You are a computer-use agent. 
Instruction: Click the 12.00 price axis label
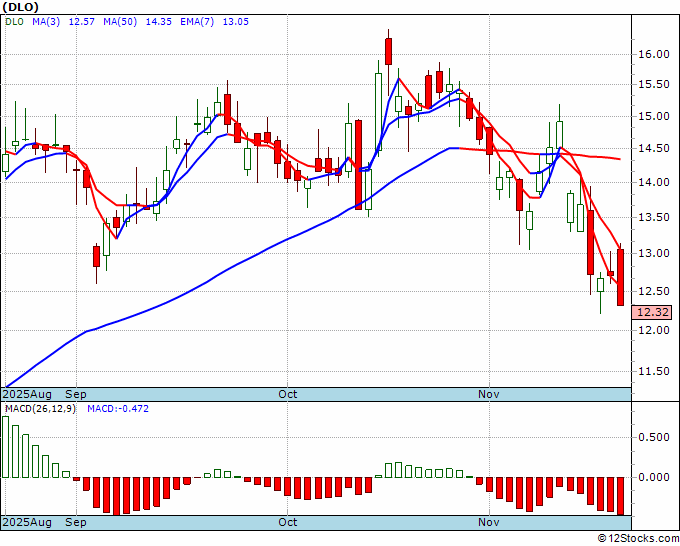pos(654,330)
